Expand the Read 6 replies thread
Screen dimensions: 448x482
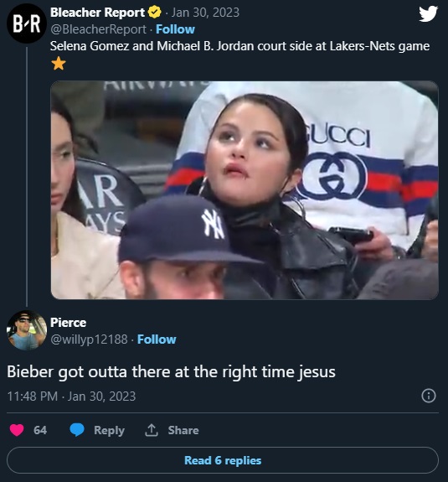click(x=223, y=460)
